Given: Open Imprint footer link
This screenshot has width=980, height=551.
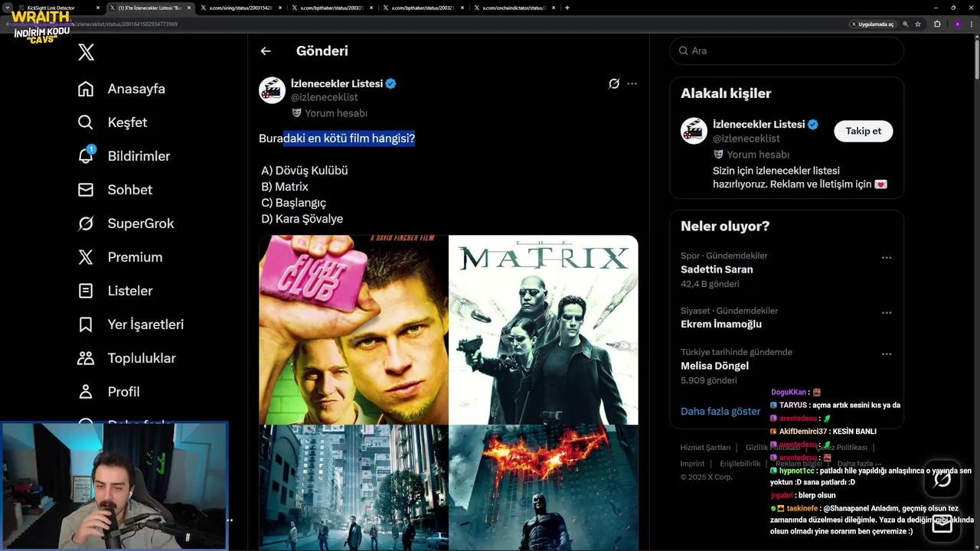Looking at the screenshot, I should coord(692,464).
